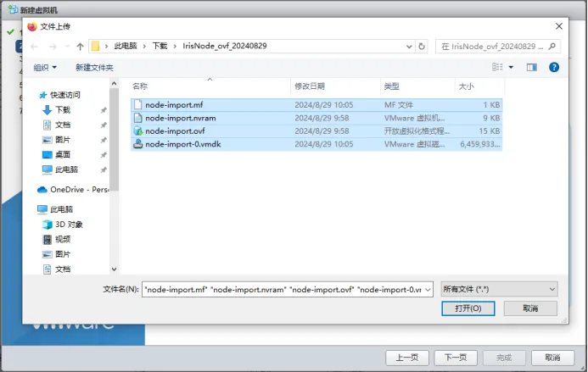This screenshot has height=372, width=588.
Task: Click the 打开(O) button
Action: [468, 308]
